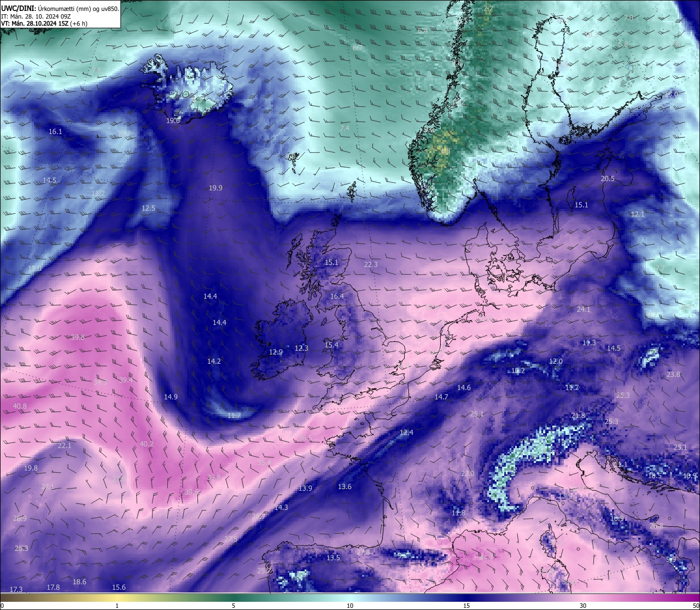Click the 14.7 value over Belgium
The height and width of the screenshot is (610, 700).
click(441, 397)
